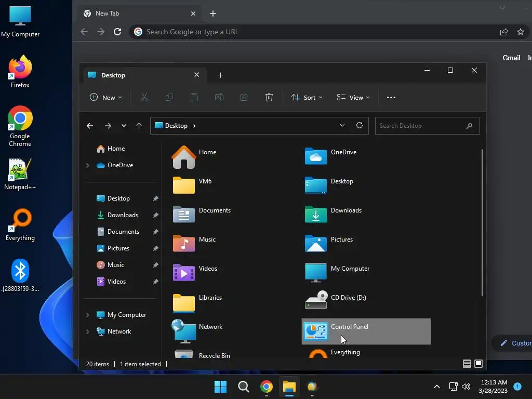Screen dimensions: 532x399
Task: Expand Network in navigation pane
Action: pyautogui.click(x=87, y=331)
